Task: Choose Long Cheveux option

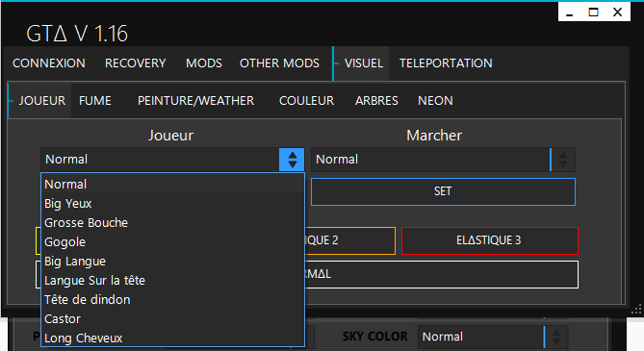Action: click(172, 338)
